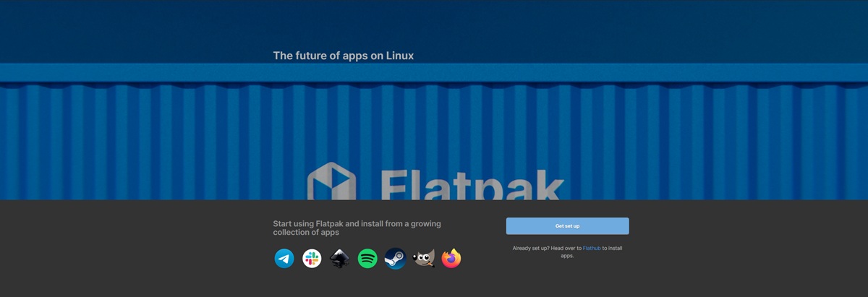868x297 pixels.
Task: Click the Flatpak cube logo in banner
Action: pyautogui.click(x=331, y=182)
